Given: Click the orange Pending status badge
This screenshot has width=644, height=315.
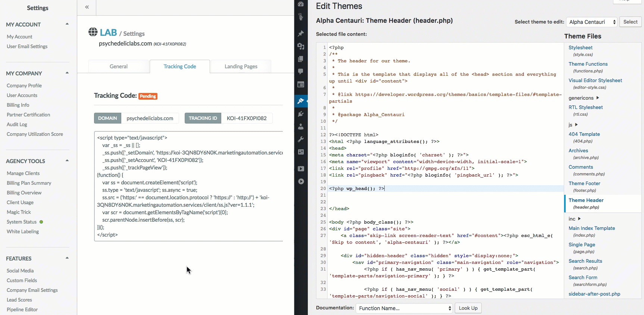Looking at the screenshot, I should tap(148, 96).
